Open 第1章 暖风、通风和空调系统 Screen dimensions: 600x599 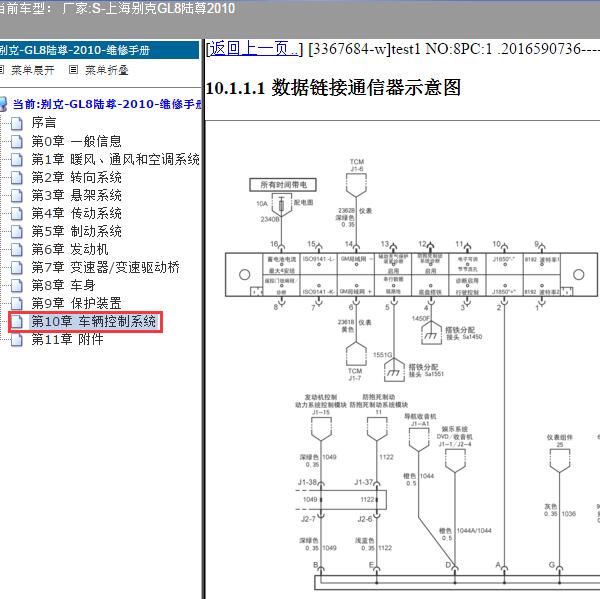click(116, 159)
